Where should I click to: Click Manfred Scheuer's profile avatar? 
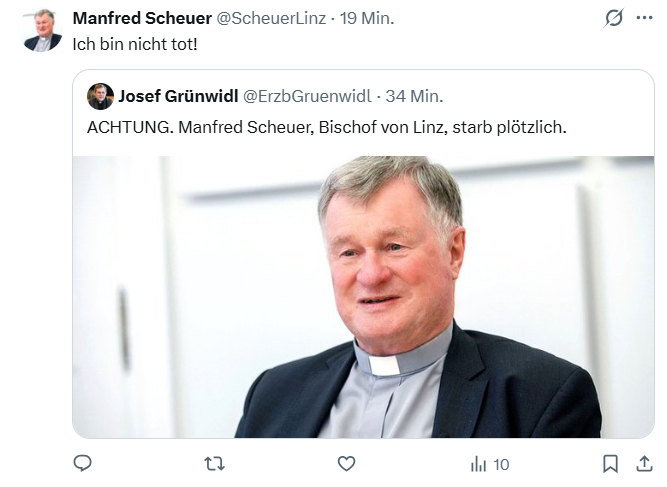pyautogui.click(x=42, y=30)
